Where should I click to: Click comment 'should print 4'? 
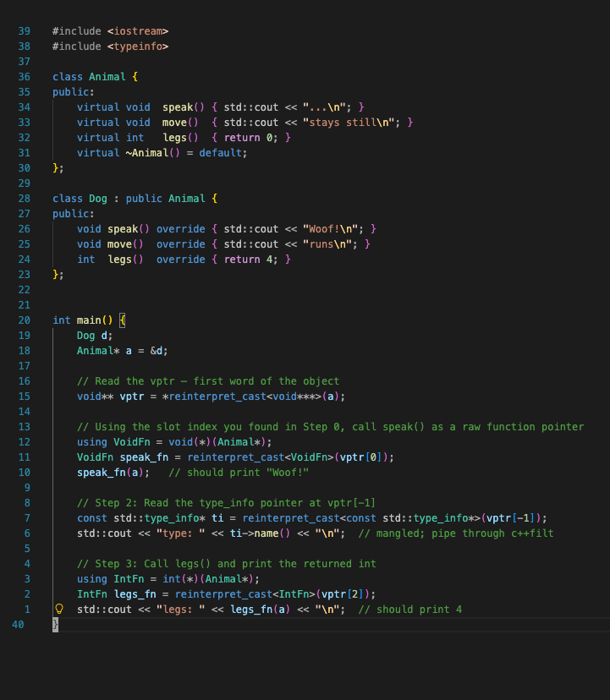pyautogui.click(x=410, y=610)
